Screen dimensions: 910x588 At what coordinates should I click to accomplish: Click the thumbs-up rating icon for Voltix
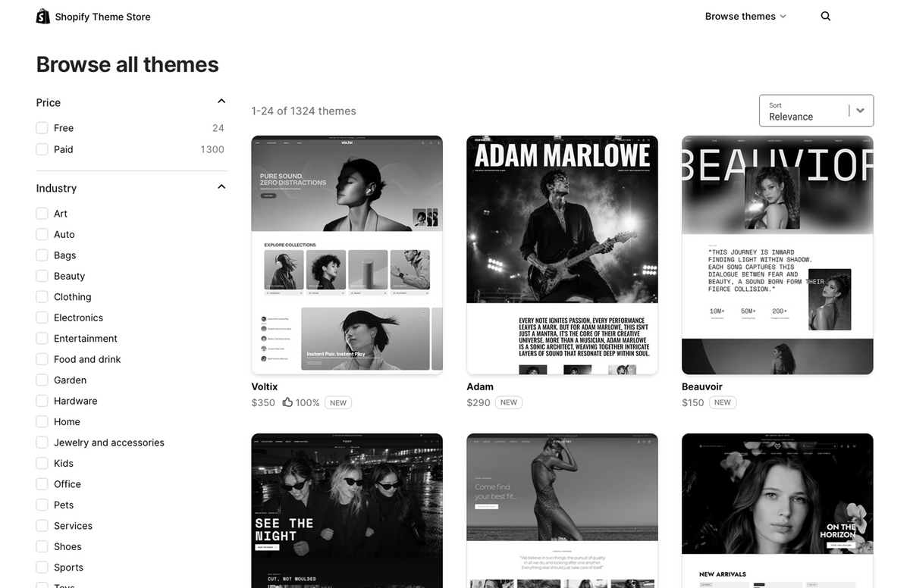(287, 402)
